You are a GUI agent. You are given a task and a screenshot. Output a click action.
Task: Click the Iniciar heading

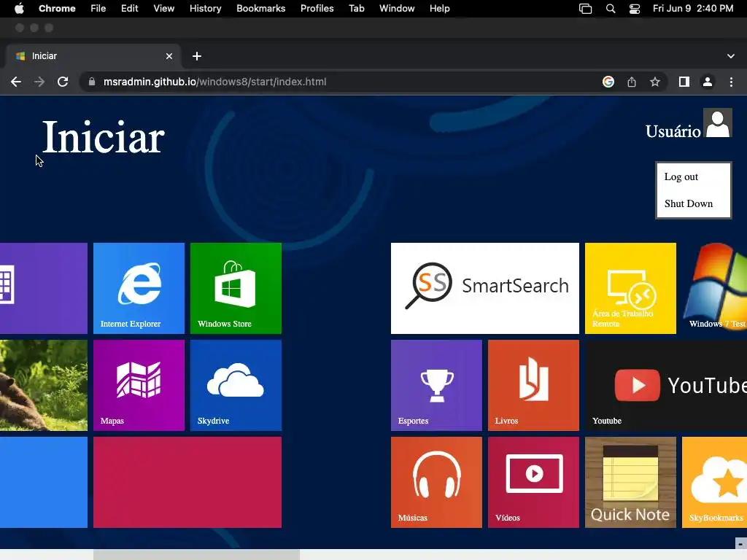[104, 138]
